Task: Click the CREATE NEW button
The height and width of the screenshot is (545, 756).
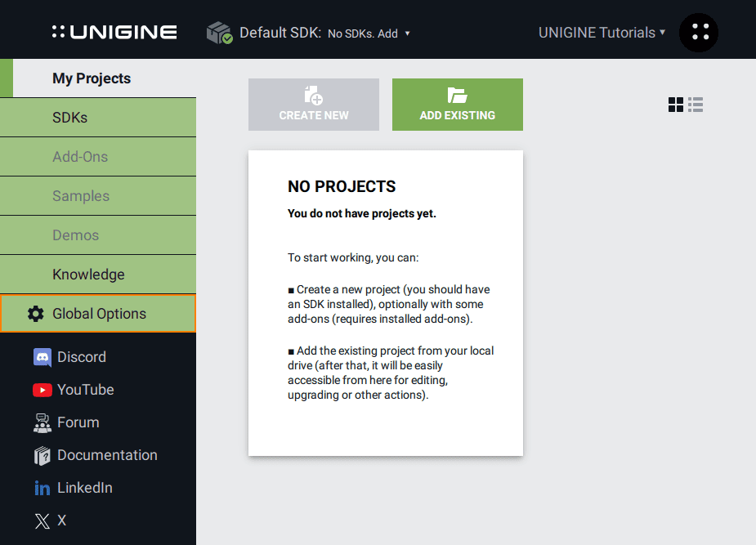Action: click(313, 105)
